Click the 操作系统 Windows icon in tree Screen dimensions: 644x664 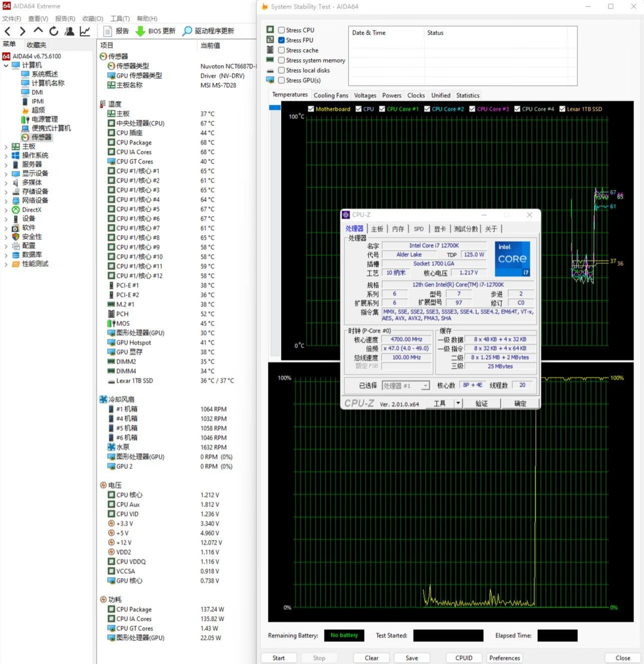click(16, 156)
